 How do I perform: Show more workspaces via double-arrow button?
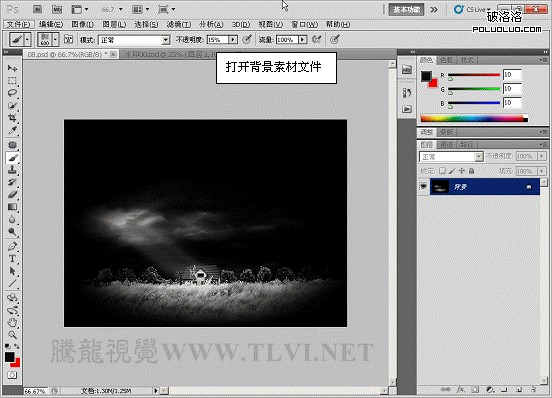(x=434, y=10)
